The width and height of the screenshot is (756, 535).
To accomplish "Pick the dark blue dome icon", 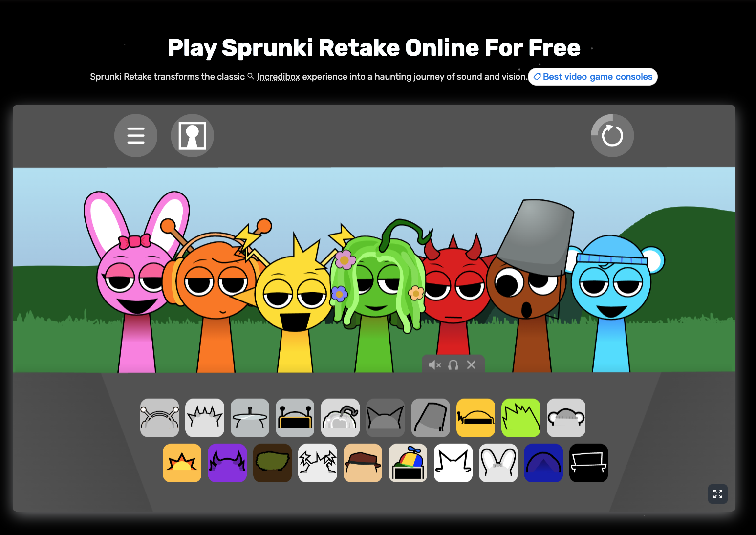I will (543, 463).
